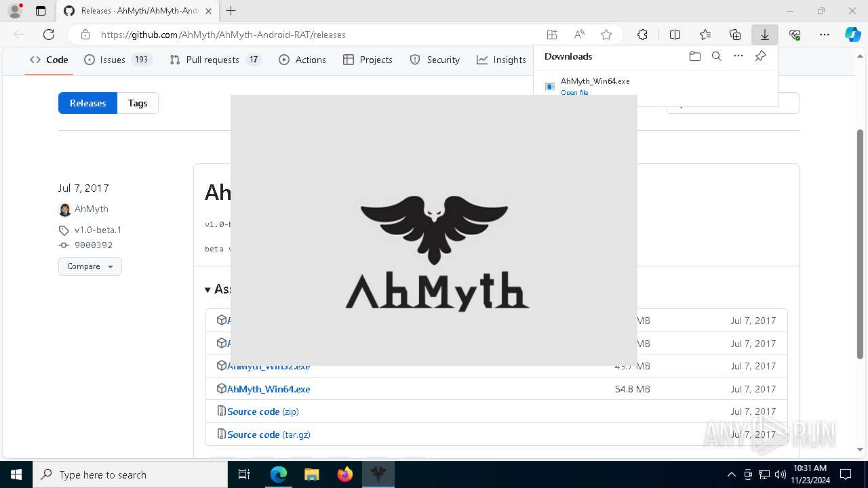Add page to favorites star icon

pyautogui.click(x=606, y=35)
